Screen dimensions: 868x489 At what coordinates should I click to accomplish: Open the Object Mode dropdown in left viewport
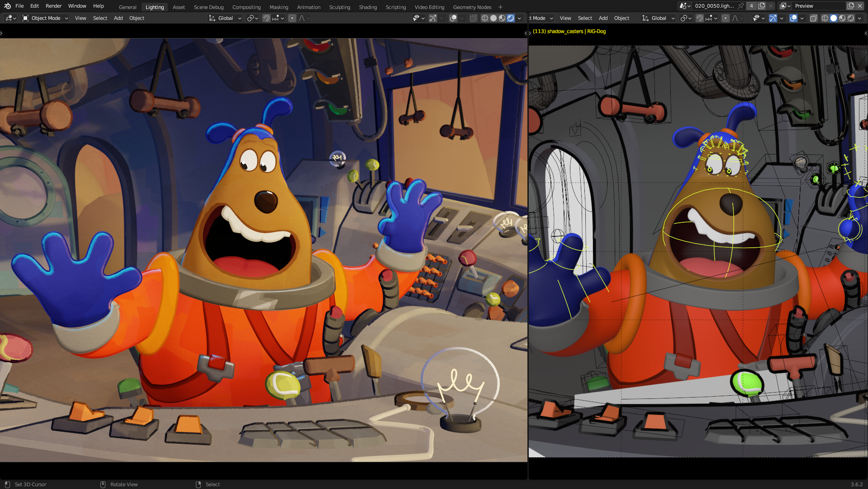coord(45,18)
